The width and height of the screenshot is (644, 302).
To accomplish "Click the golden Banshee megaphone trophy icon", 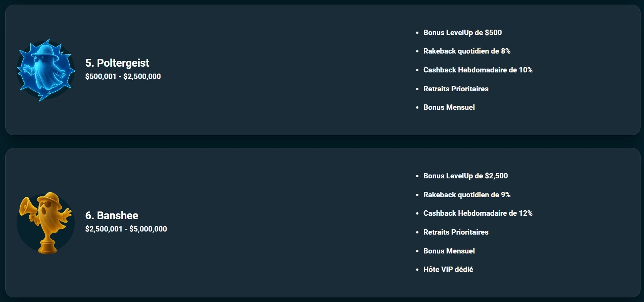I will click(46, 223).
